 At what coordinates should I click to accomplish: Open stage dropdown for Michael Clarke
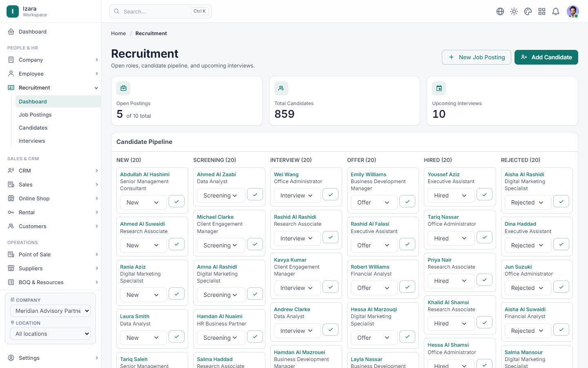coord(221,245)
